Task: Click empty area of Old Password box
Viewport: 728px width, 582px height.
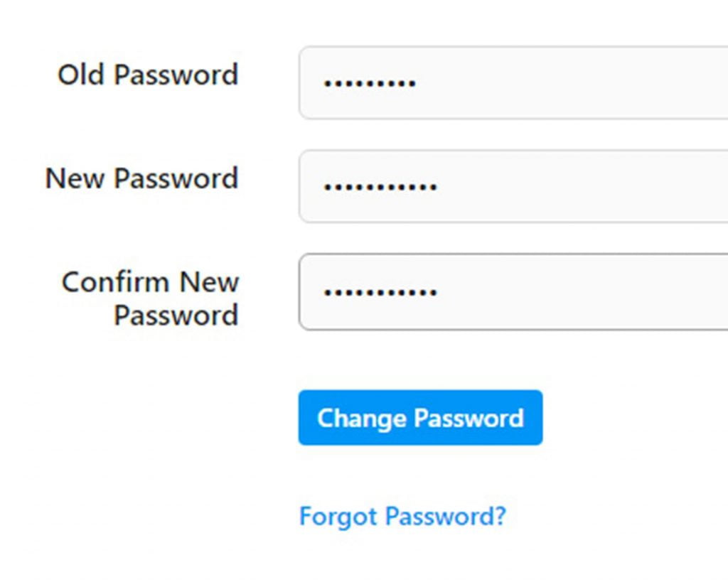Action: [x=580, y=82]
